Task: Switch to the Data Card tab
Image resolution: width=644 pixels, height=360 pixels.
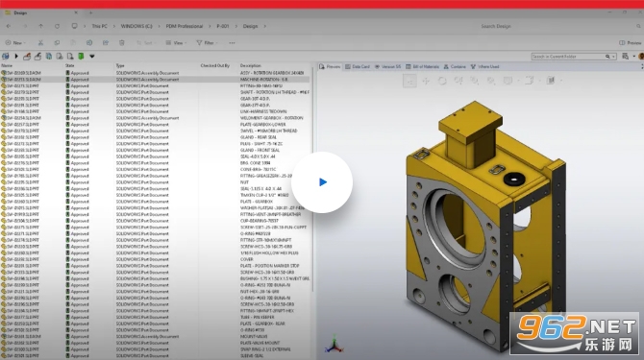Action: tap(358, 66)
